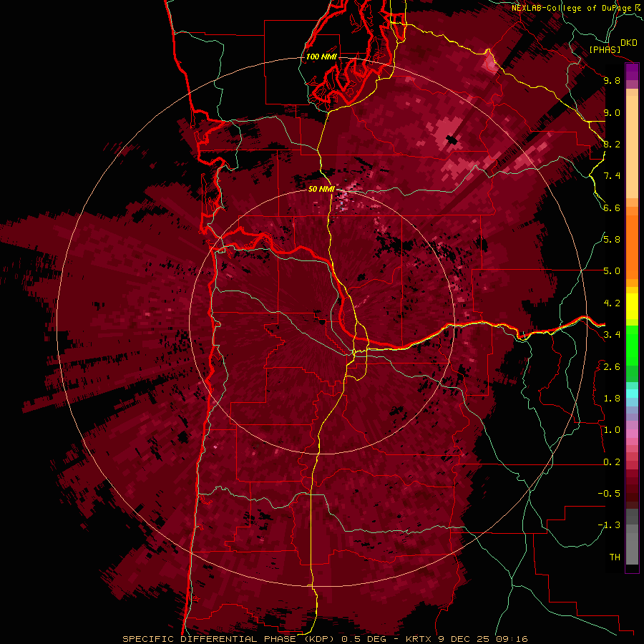
Task: Click the 100 NMI range ring label
Action: (x=321, y=57)
